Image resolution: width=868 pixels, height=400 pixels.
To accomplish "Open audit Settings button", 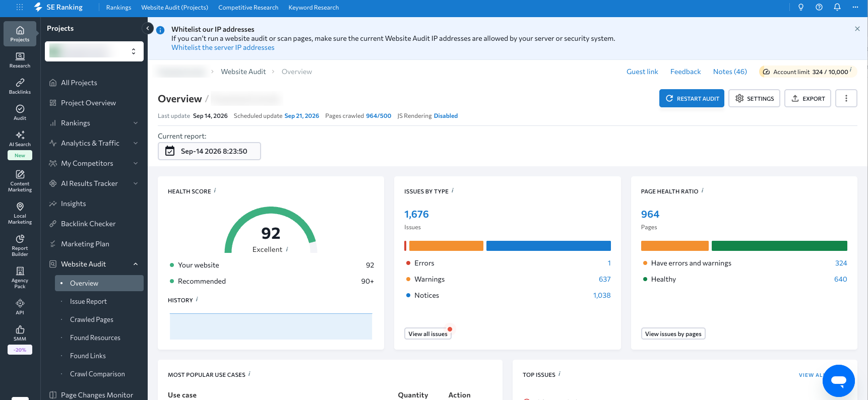I will pyautogui.click(x=754, y=98).
